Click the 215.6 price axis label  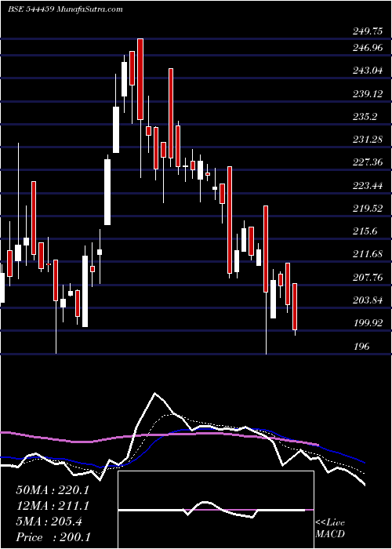(366, 231)
